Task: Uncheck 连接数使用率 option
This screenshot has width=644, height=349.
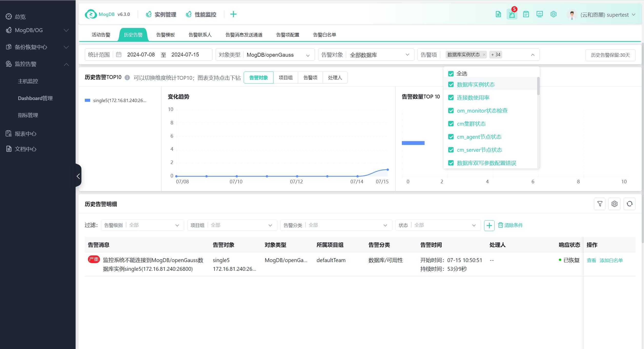Action: (451, 98)
